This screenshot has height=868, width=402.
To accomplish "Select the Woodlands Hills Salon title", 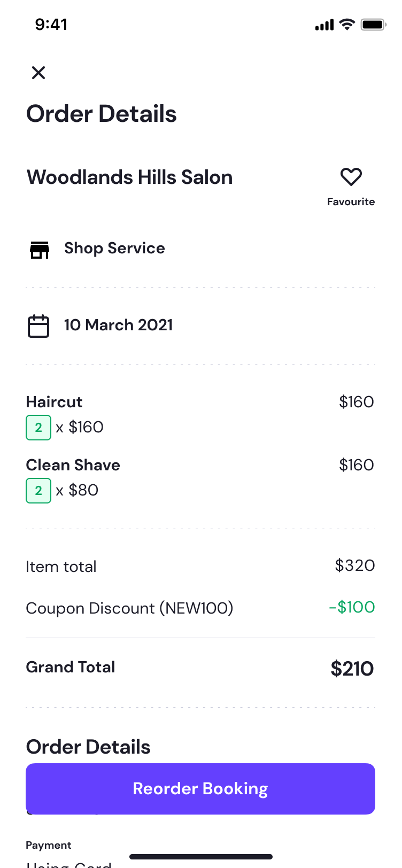I will 130,177.
